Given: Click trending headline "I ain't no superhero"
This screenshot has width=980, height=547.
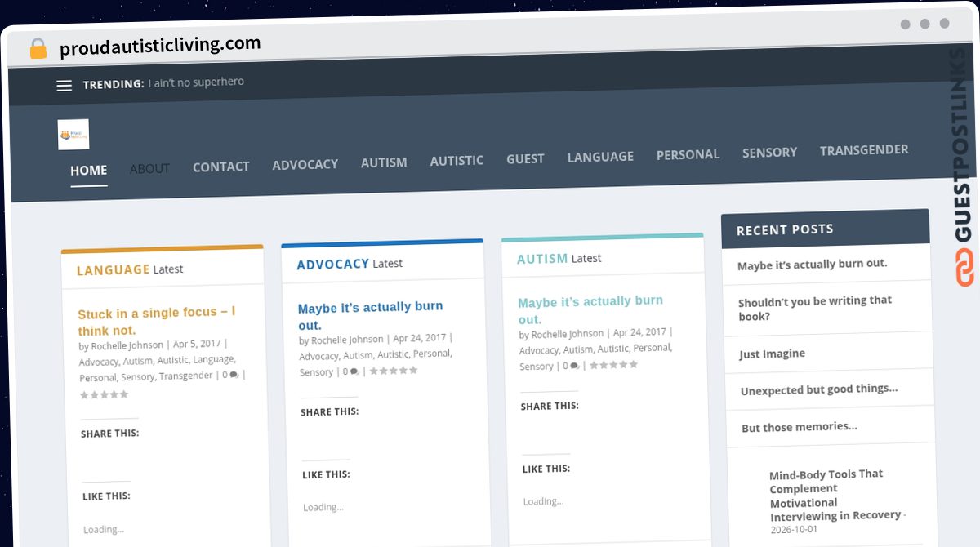Looking at the screenshot, I should (196, 82).
